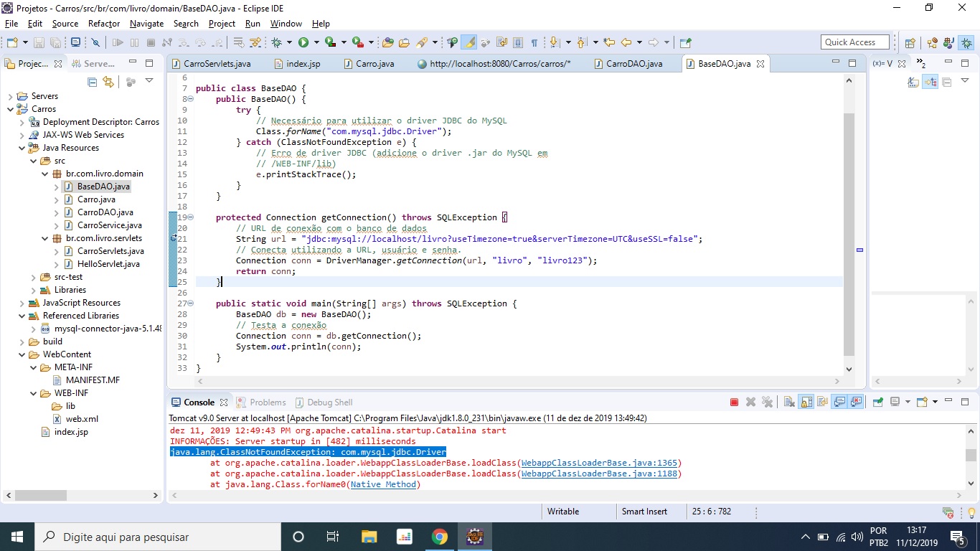Collapse the Carros project node

[10, 109]
